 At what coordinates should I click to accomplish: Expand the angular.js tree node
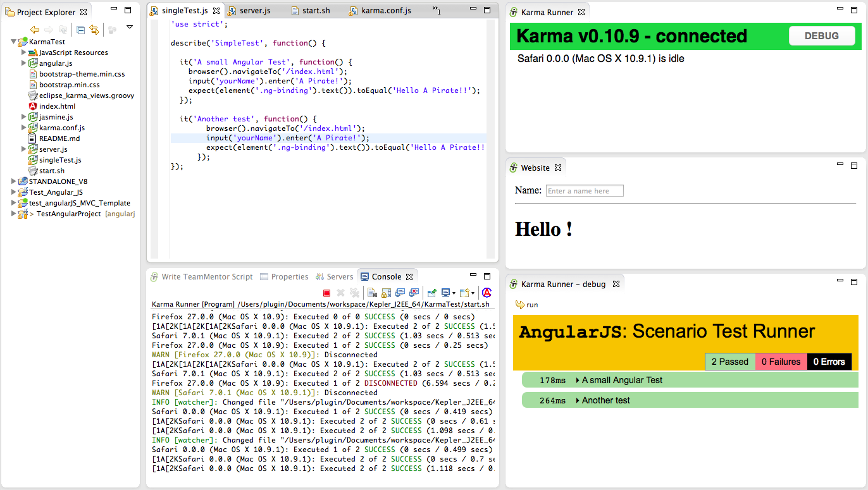coord(24,63)
